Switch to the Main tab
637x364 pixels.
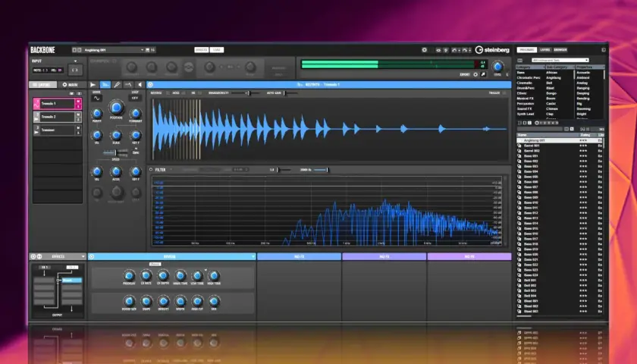71,84
